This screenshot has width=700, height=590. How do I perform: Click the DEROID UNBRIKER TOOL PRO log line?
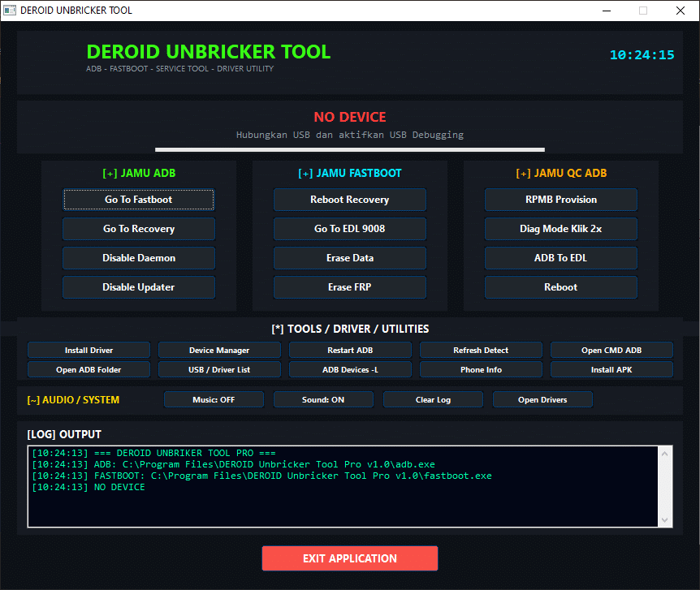(x=153, y=453)
